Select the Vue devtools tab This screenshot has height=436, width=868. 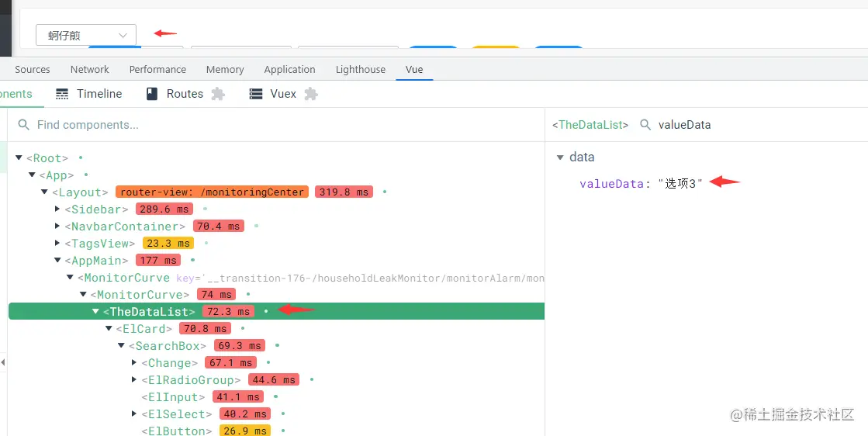pyautogui.click(x=414, y=69)
